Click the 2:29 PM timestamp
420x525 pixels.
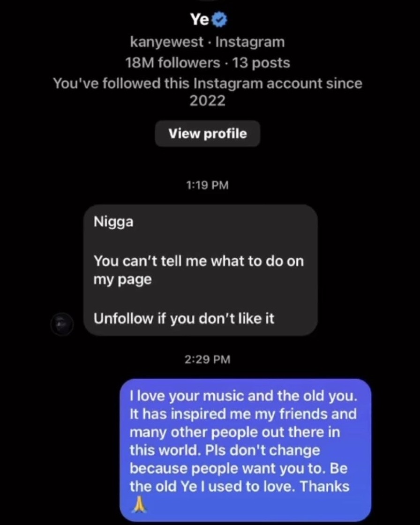point(207,360)
